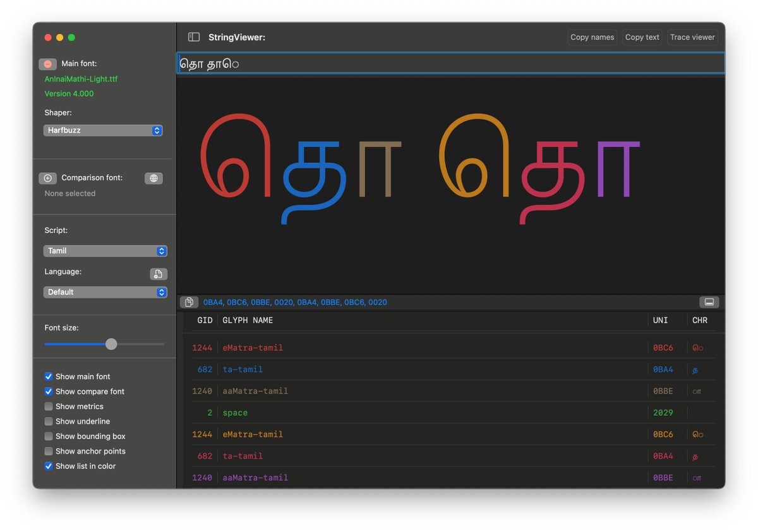Viewport: 758px width, 532px height.
Task: Click the 2029 value in space row
Action: (x=663, y=413)
